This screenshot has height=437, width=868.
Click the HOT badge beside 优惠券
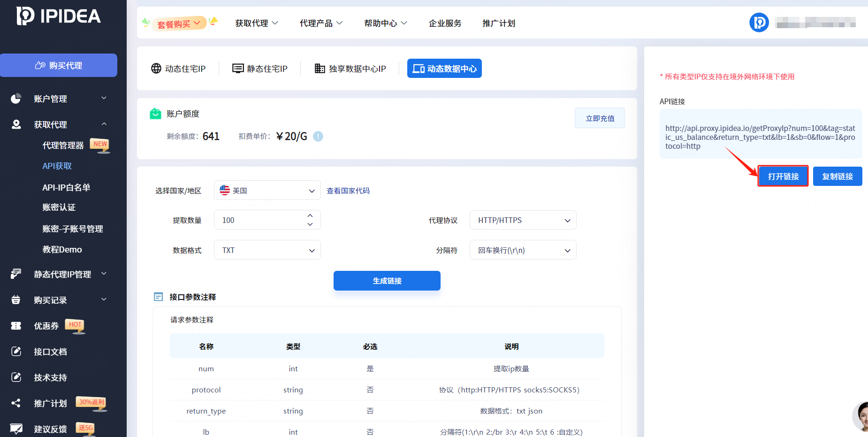tap(75, 326)
